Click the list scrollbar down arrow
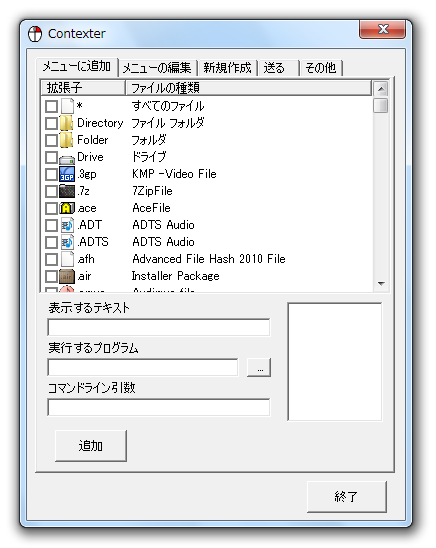436x548 pixels. click(x=381, y=283)
